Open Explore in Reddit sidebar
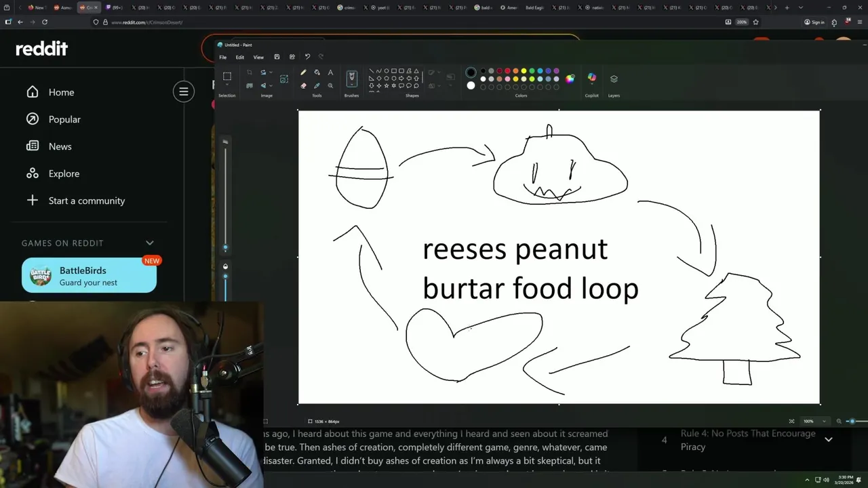The image size is (868, 488). click(x=64, y=174)
